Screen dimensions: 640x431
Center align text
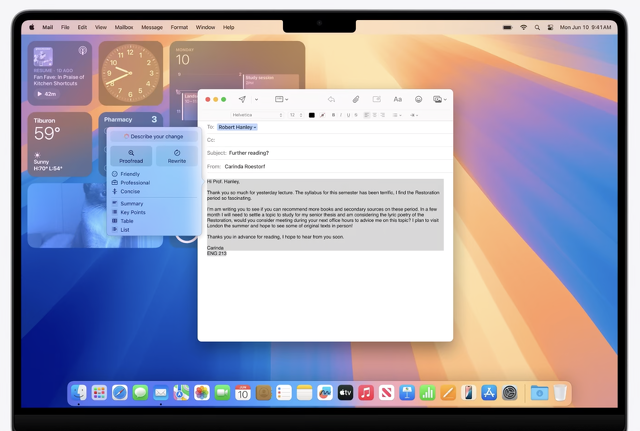[x=374, y=115]
